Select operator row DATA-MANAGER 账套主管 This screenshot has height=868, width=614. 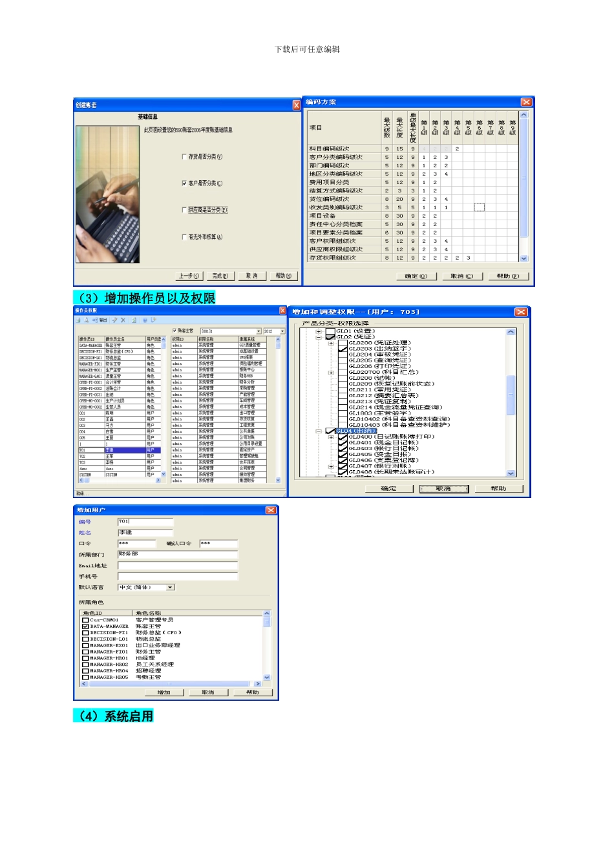pyautogui.click(x=120, y=346)
